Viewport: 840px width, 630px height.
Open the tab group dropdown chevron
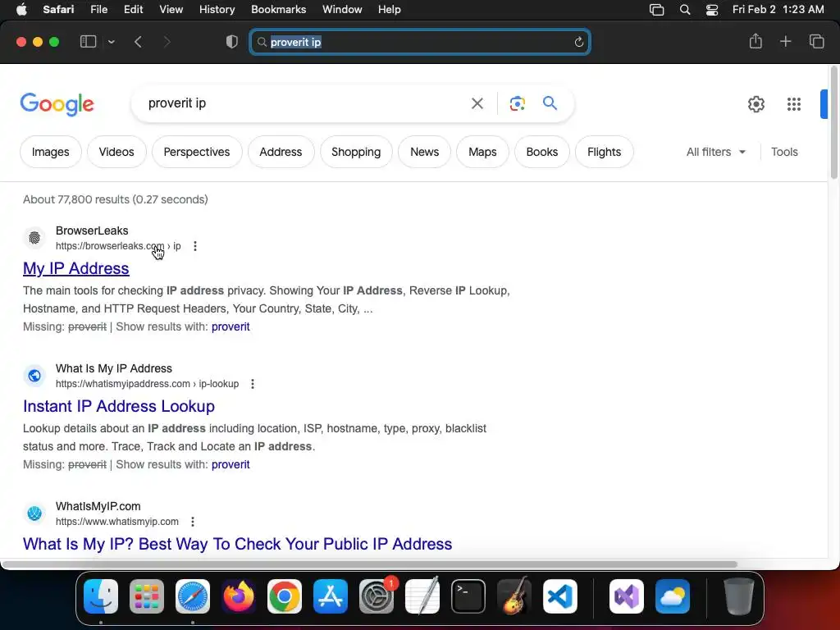point(111,42)
